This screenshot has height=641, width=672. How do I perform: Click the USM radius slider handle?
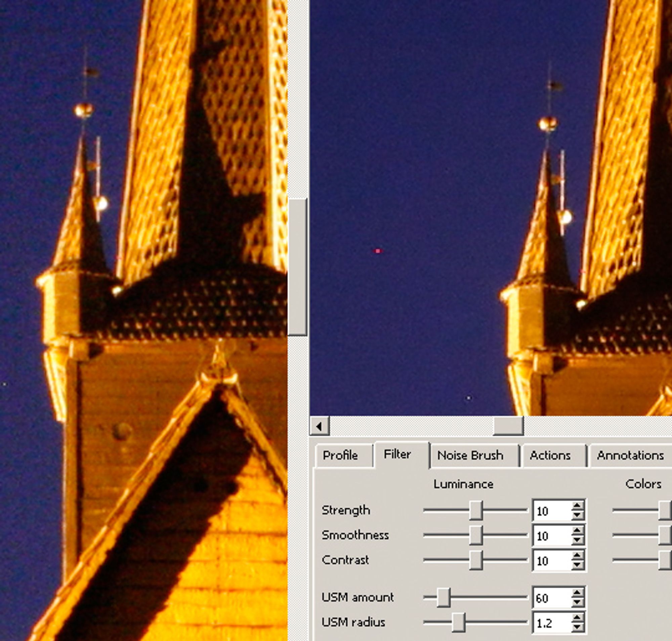pyautogui.click(x=458, y=622)
